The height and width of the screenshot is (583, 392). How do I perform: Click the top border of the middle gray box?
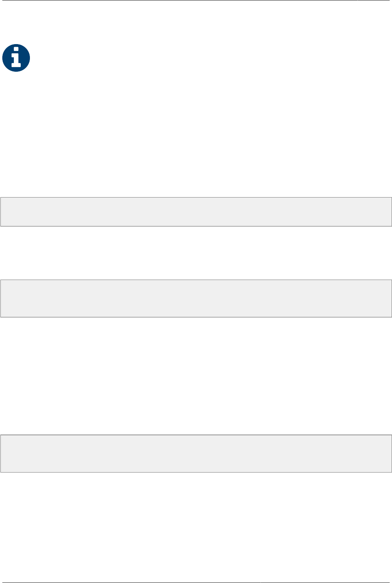coord(196,280)
